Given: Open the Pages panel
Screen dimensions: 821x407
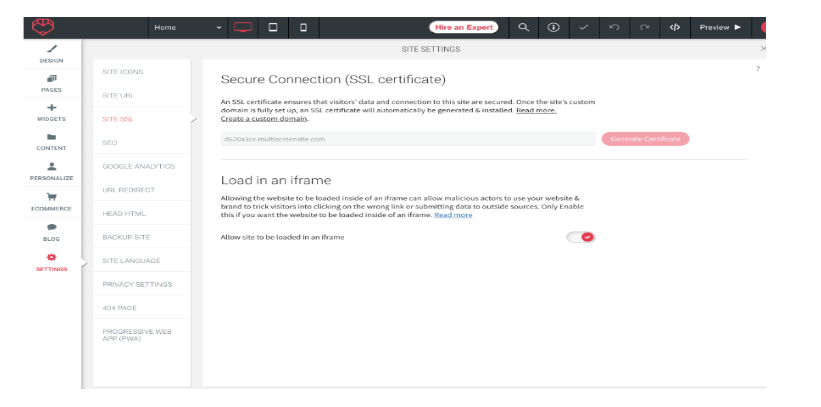Looking at the screenshot, I should click(x=51, y=83).
